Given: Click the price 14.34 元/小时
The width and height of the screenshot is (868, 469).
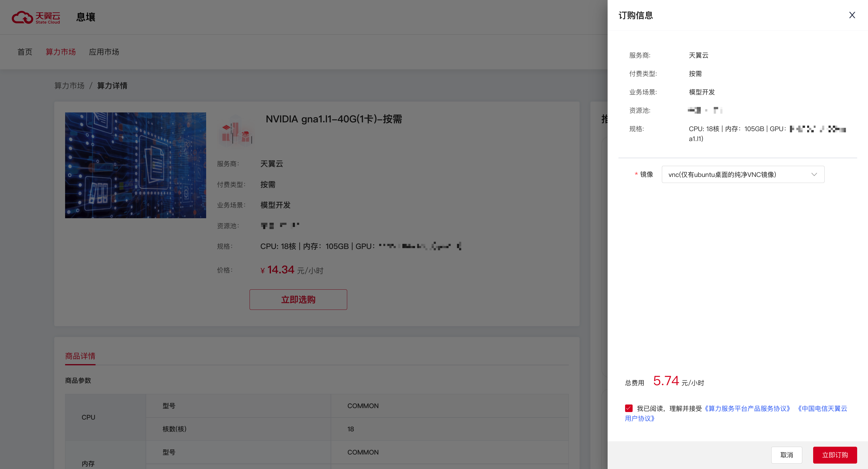Looking at the screenshot, I should 292,270.
